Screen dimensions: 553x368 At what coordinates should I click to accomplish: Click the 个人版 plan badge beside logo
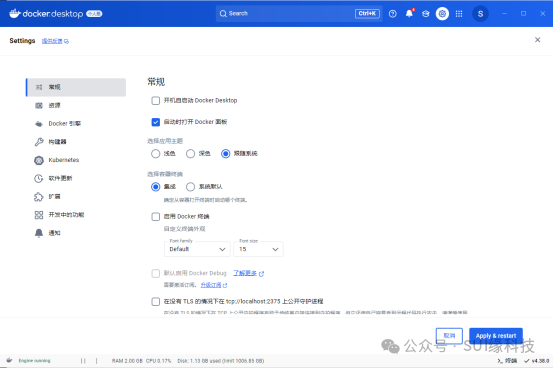(94, 14)
